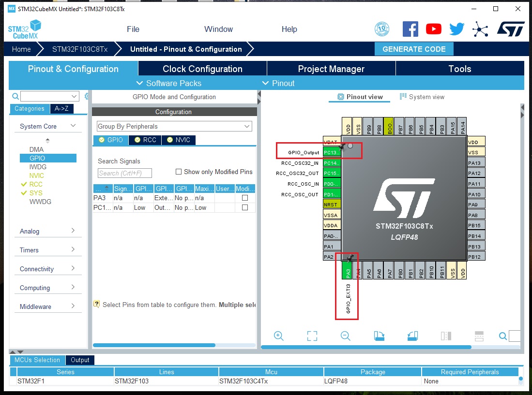Viewport: 532px width, 395px height.
Task: Open the ST Facebook page icon
Action: pyautogui.click(x=410, y=29)
